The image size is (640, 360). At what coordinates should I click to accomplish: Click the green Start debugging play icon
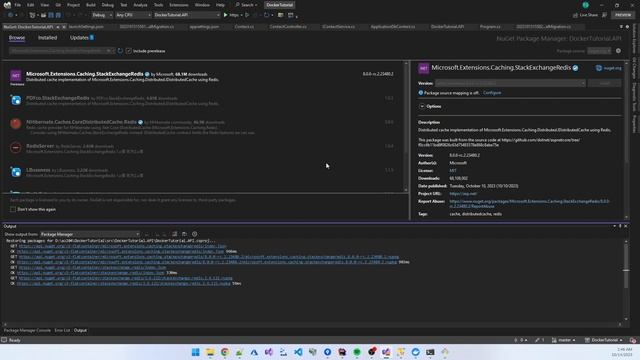[x=225, y=15]
